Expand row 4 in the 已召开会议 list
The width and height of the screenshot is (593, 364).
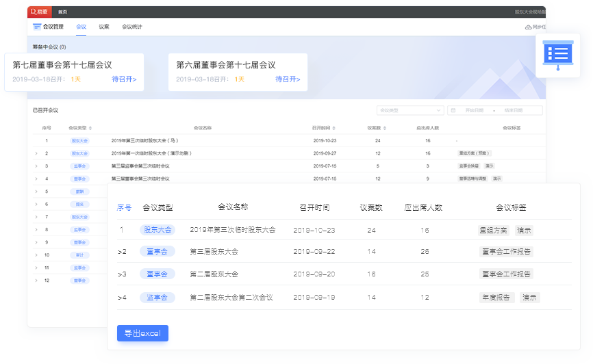click(36, 179)
